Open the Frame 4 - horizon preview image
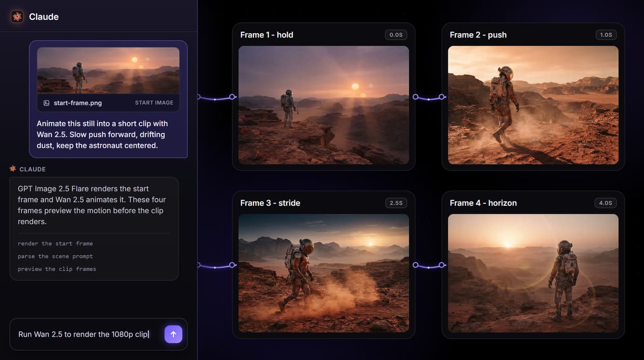The height and width of the screenshot is (360, 644). pyautogui.click(x=533, y=273)
